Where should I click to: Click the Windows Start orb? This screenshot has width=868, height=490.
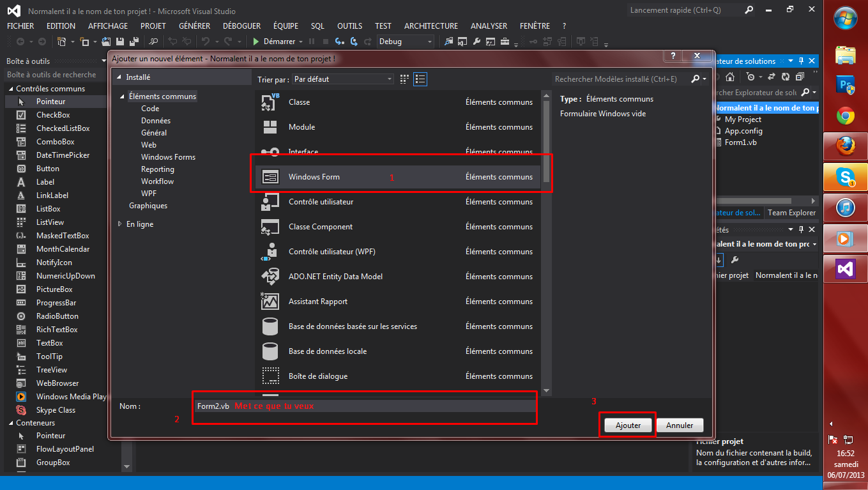coord(845,17)
